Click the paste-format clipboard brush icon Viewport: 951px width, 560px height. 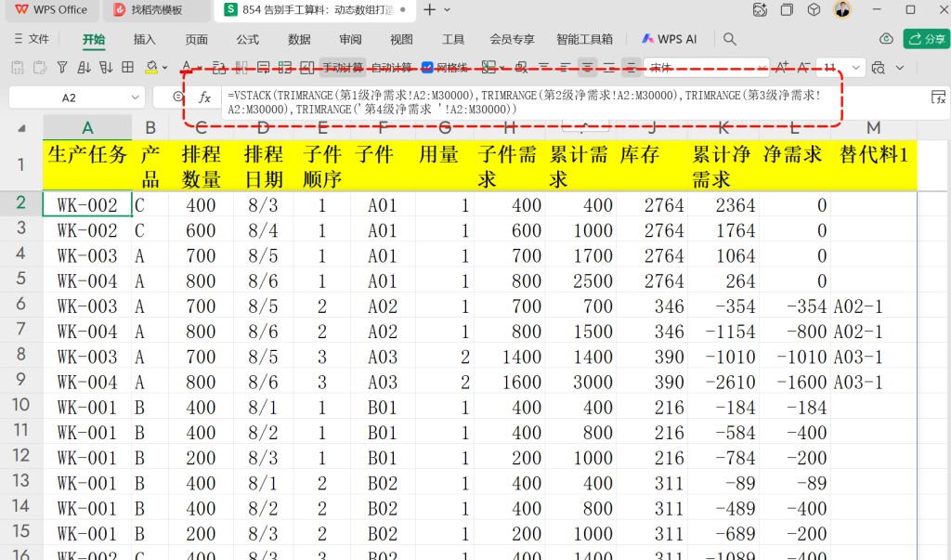point(40,68)
